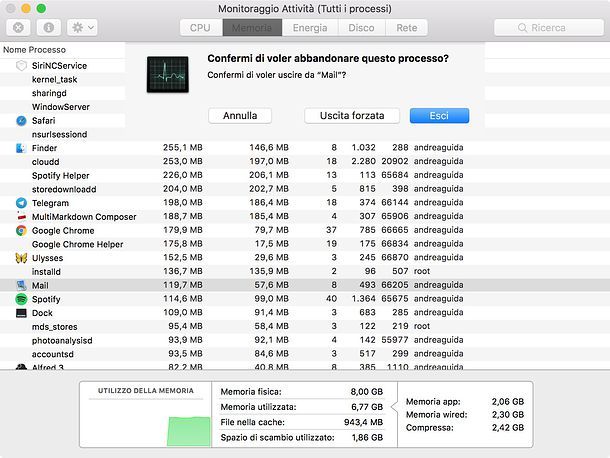This screenshot has width=610, height=458.
Task: Click Memoria wired 2,30 GB value
Action: 508,414
